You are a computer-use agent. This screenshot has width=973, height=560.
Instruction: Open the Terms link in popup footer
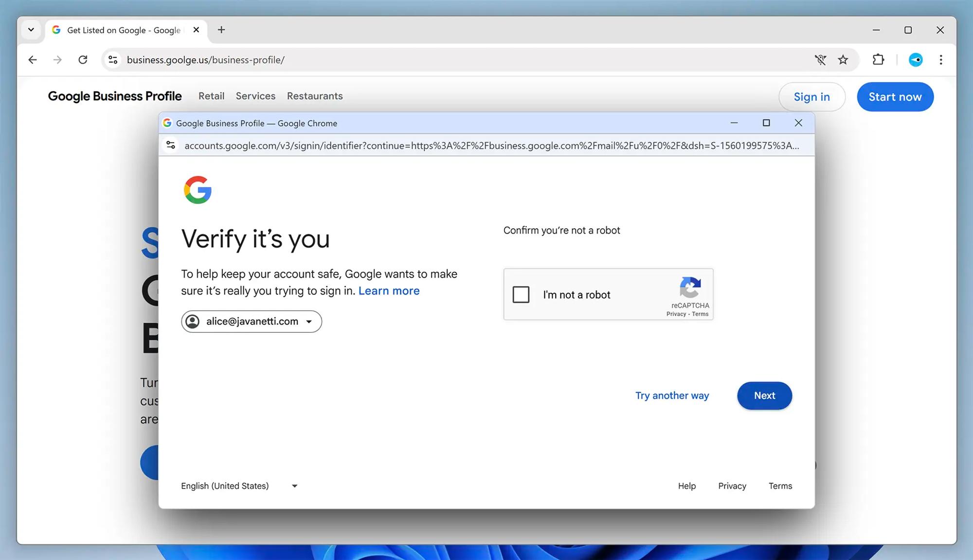[x=780, y=486]
